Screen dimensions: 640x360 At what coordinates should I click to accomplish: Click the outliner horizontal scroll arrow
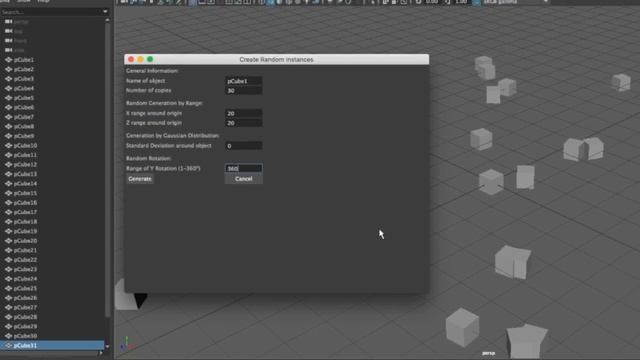101,353
